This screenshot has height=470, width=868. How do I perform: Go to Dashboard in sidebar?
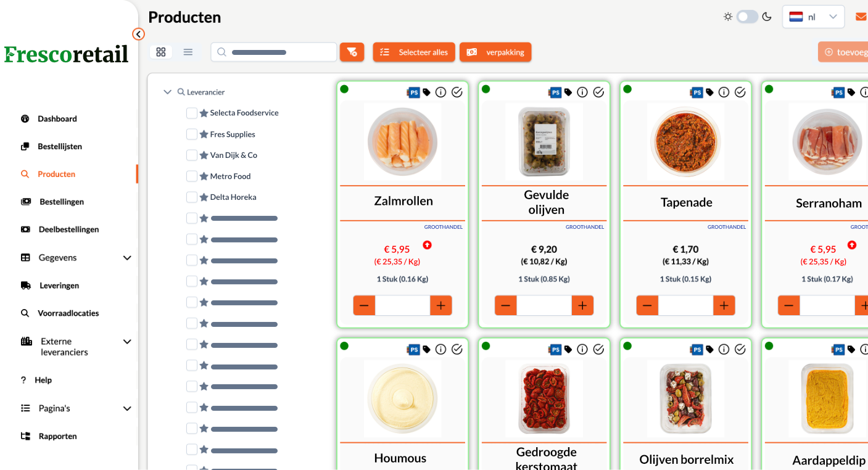(57, 119)
